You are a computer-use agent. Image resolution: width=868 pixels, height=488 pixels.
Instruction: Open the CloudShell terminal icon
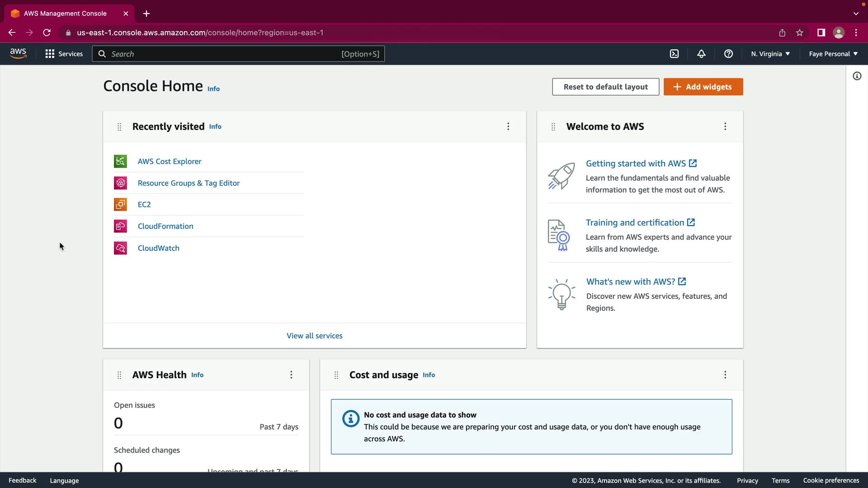674,54
